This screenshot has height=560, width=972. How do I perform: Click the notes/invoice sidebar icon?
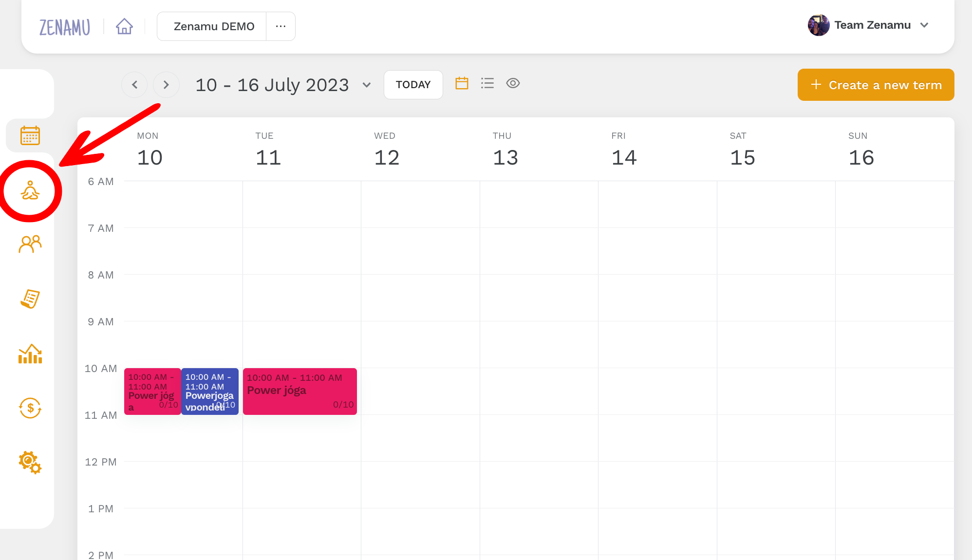pyautogui.click(x=30, y=299)
